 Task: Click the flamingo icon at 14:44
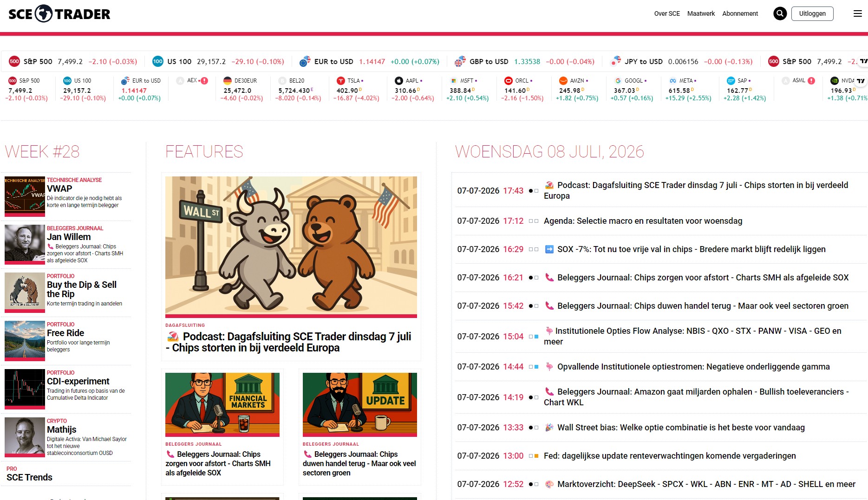pos(549,367)
